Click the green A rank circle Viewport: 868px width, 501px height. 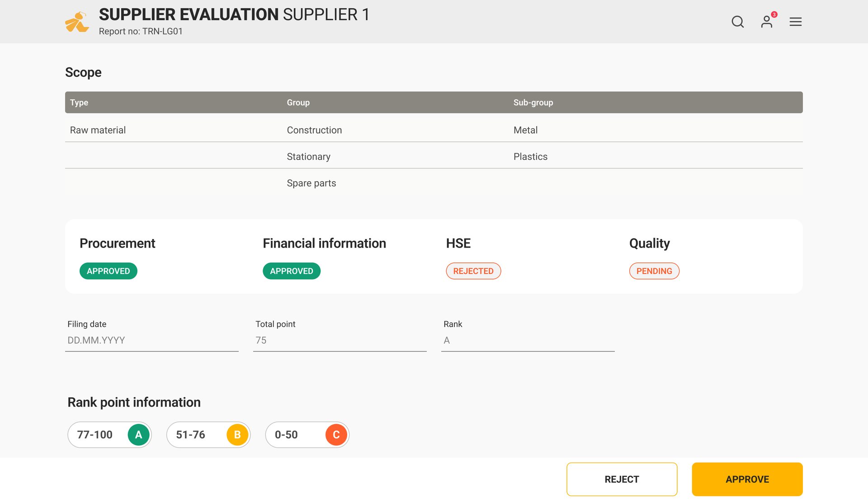coord(138,435)
